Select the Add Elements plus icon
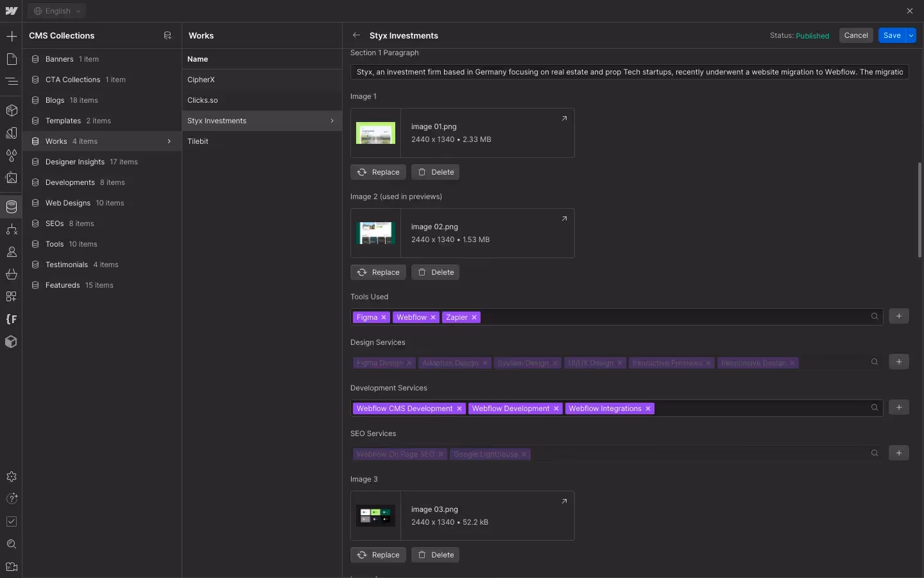Screen dimensions: 924x578 (x=11, y=37)
